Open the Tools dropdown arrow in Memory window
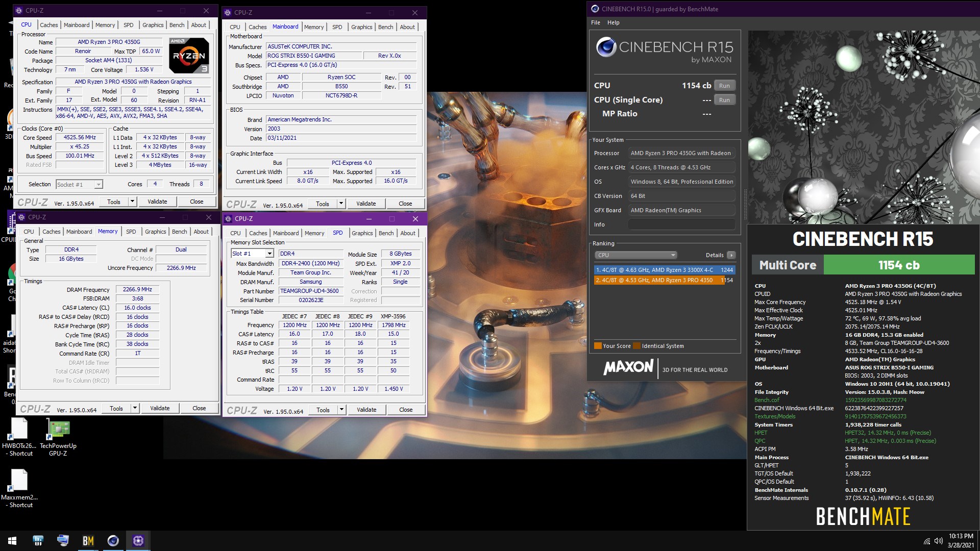980x551 pixels. tap(135, 408)
